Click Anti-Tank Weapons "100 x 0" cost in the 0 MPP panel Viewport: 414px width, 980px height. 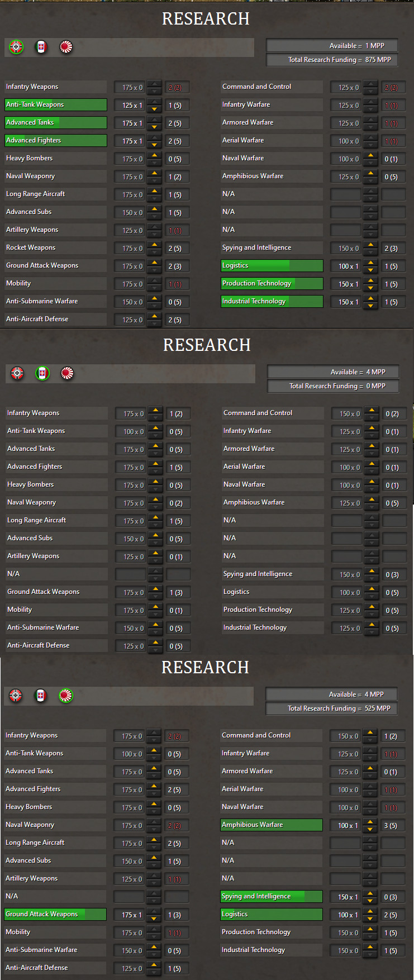point(131,432)
